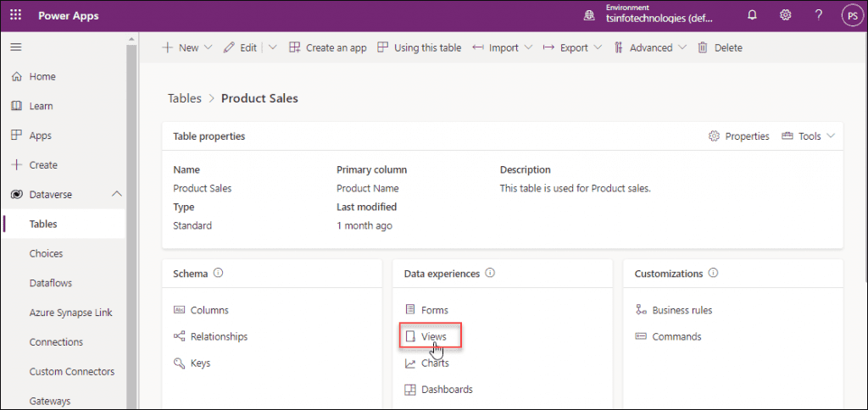Open the Dashboards link
Image resolution: width=868 pixels, height=410 pixels.
click(448, 390)
